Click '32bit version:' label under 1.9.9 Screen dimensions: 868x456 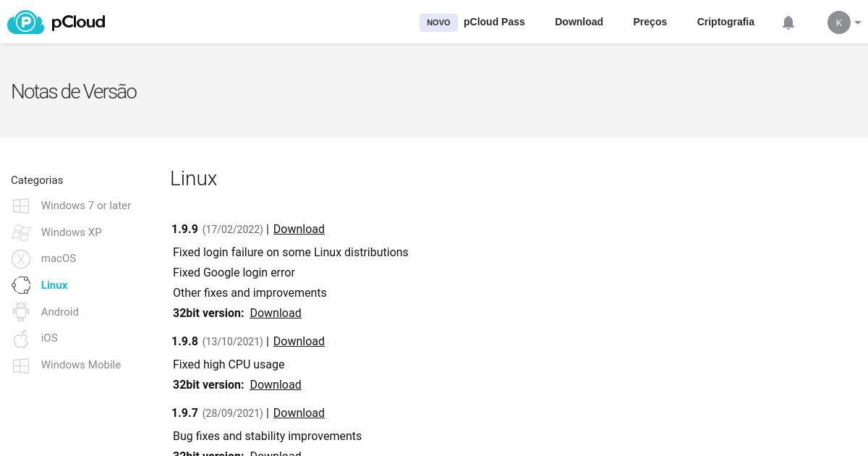208,313
